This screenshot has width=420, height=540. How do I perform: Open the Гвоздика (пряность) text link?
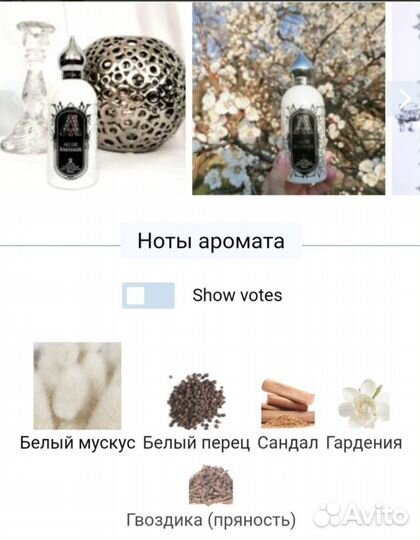tap(211, 520)
